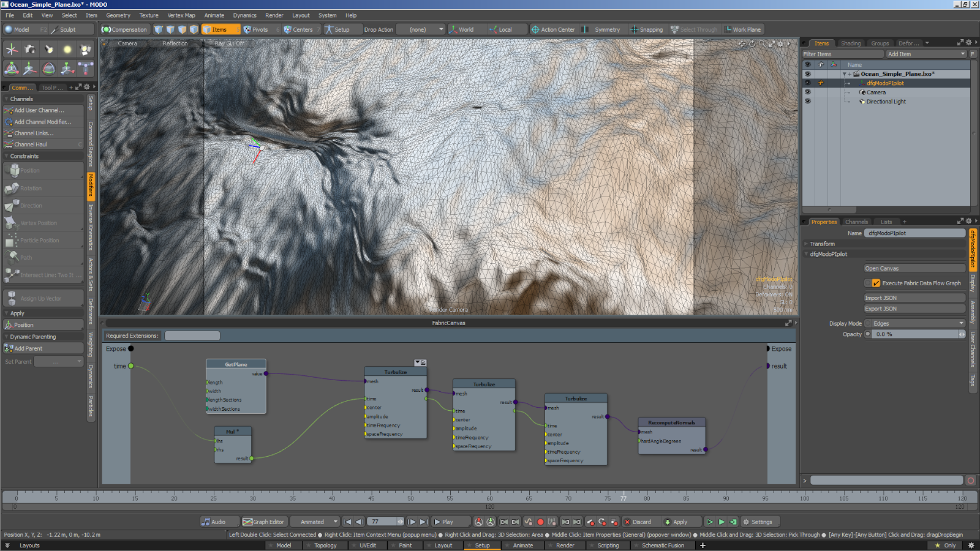Open the Work Plane menu
The height and width of the screenshot is (551, 980).
tap(742, 29)
